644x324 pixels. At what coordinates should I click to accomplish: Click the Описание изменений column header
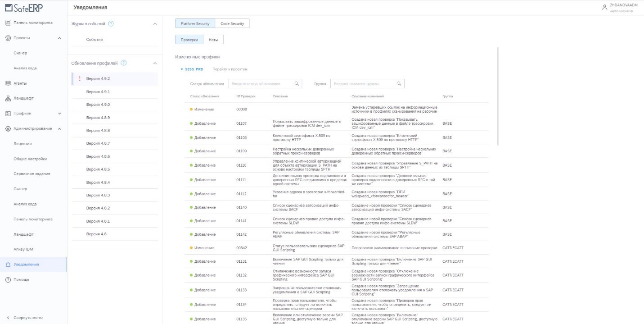[x=368, y=96]
